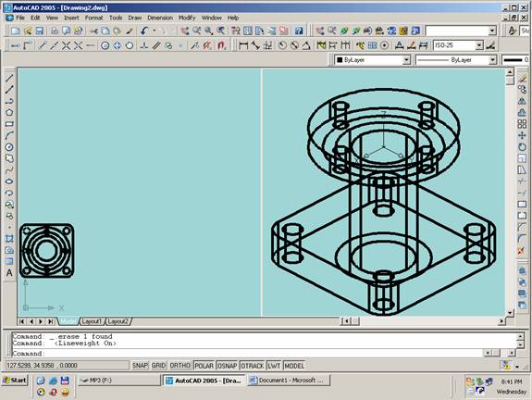Toggle SNAP mode in the status bar
This screenshot has height=400, width=532.
coord(140,366)
